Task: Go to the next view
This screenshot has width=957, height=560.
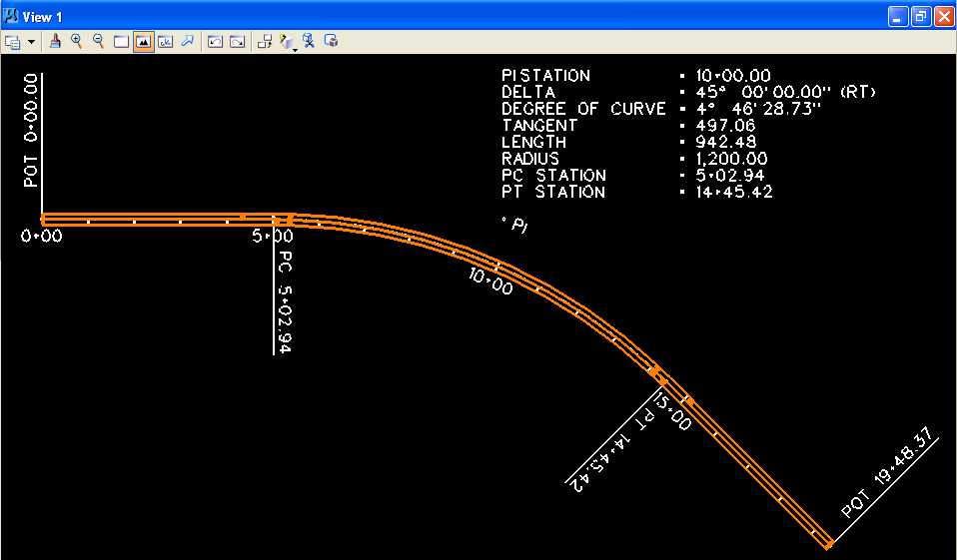Action: pyautogui.click(x=237, y=42)
